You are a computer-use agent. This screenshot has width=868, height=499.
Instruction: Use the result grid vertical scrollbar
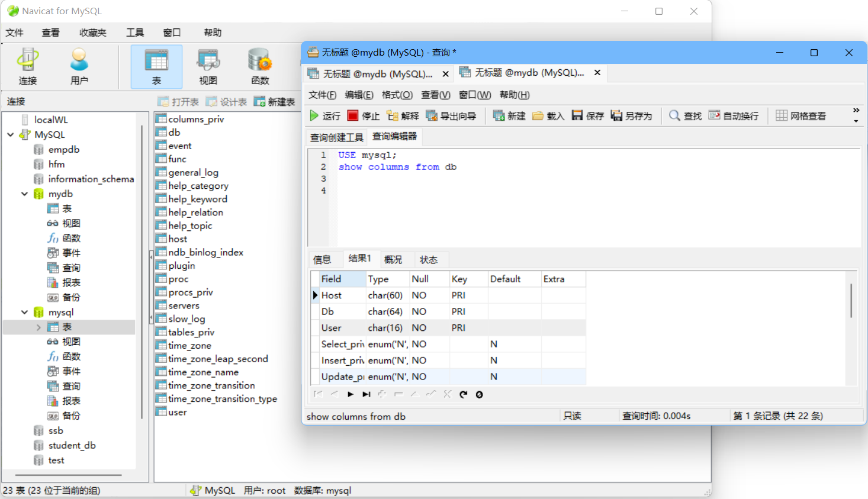pyautogui.click(x=851, y=301)
